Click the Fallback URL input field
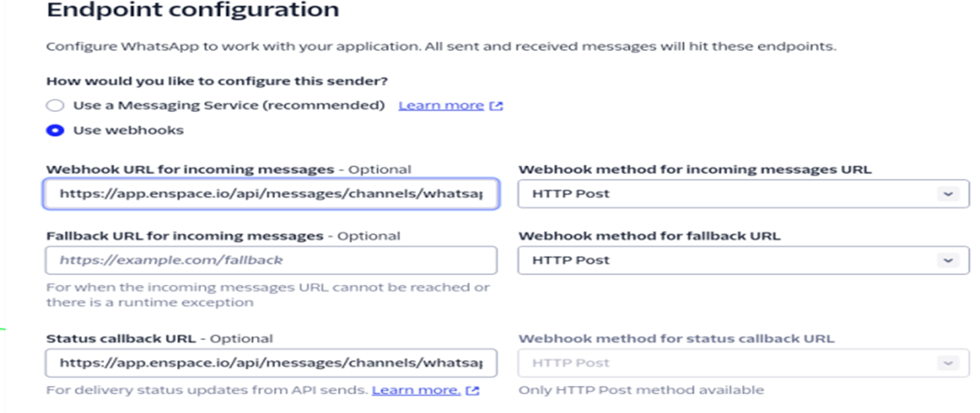Screen dimensions: 980x413 271,260
